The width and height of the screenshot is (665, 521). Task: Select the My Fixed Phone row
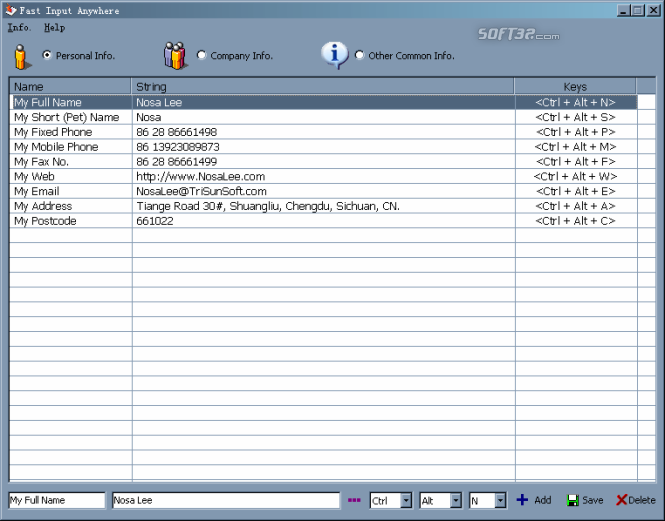click(323, 132)
